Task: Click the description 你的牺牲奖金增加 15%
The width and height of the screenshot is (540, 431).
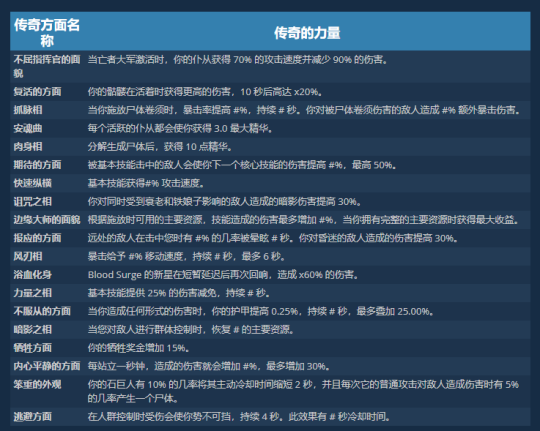Action: (139, 348)
